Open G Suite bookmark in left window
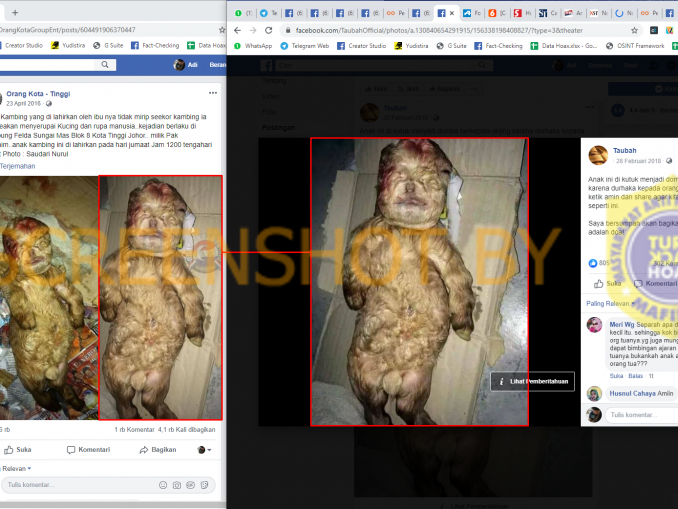678x509 pixels. 108,45
